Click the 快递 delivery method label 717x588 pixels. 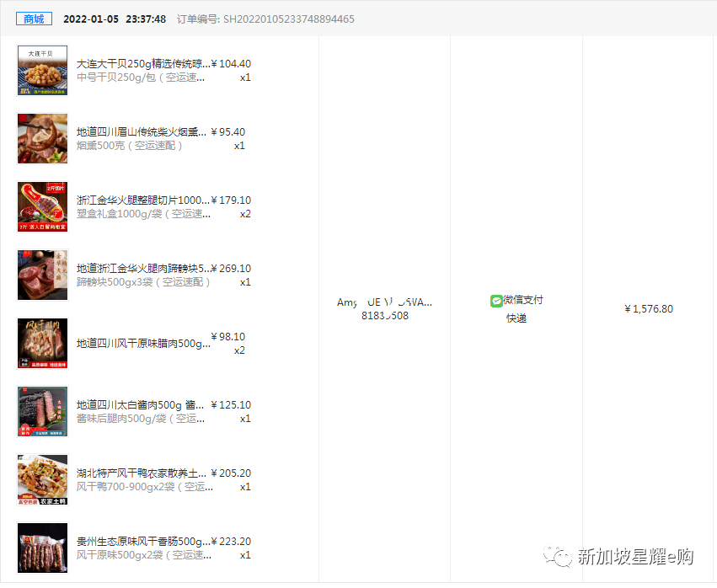516,318
